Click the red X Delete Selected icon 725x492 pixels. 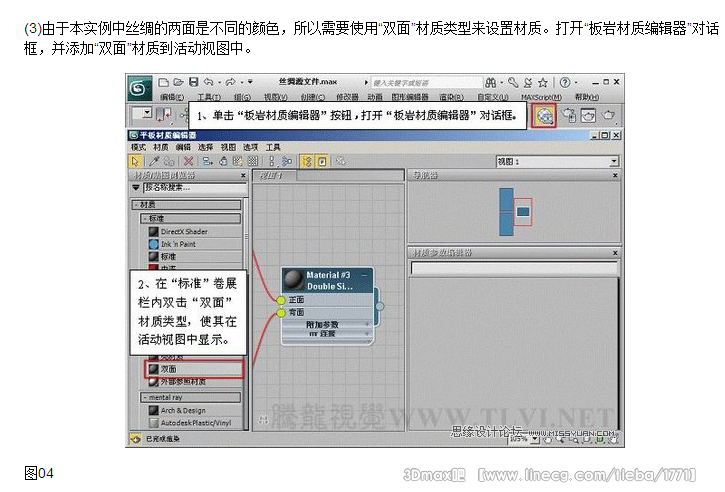(188, 161)
